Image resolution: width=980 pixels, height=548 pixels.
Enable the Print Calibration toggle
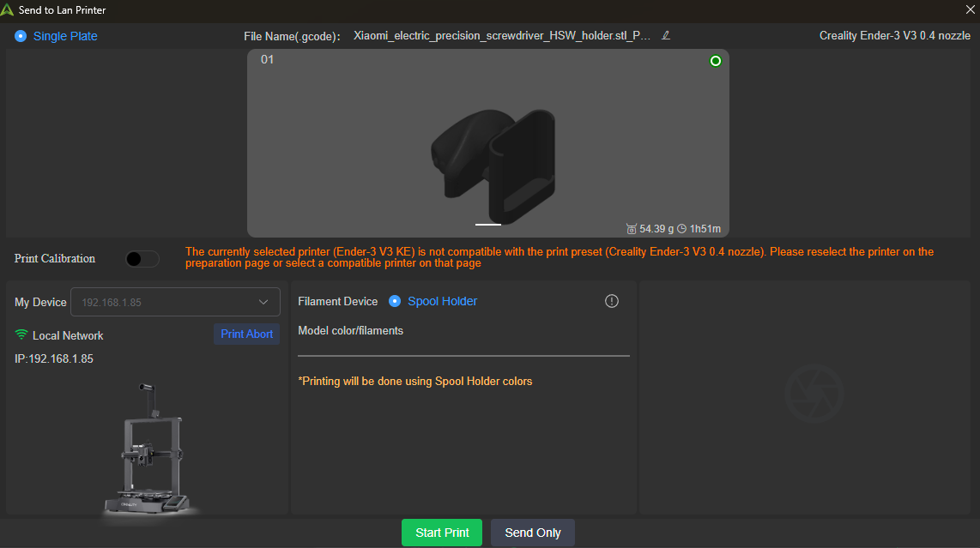coord(142,259)
